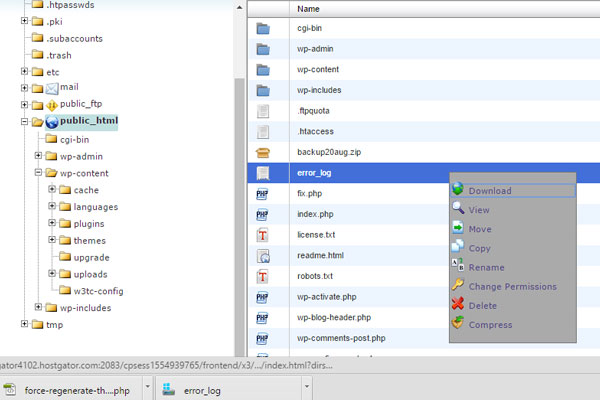Viewport: 600px width, 400px height.
Task: Click the wp-admin folder icon in the file list
Action: tap(263, 49)
